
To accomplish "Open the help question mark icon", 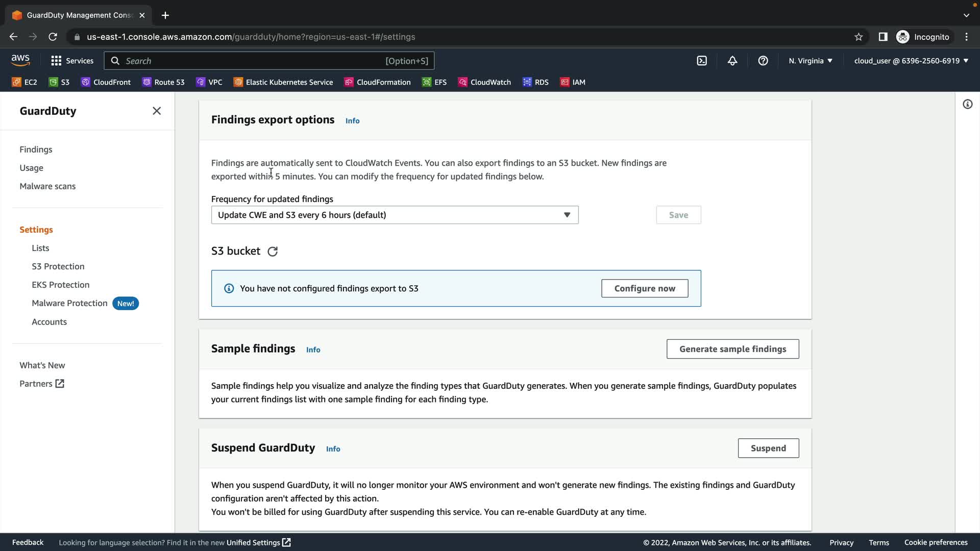I will (x=763, y=61).
